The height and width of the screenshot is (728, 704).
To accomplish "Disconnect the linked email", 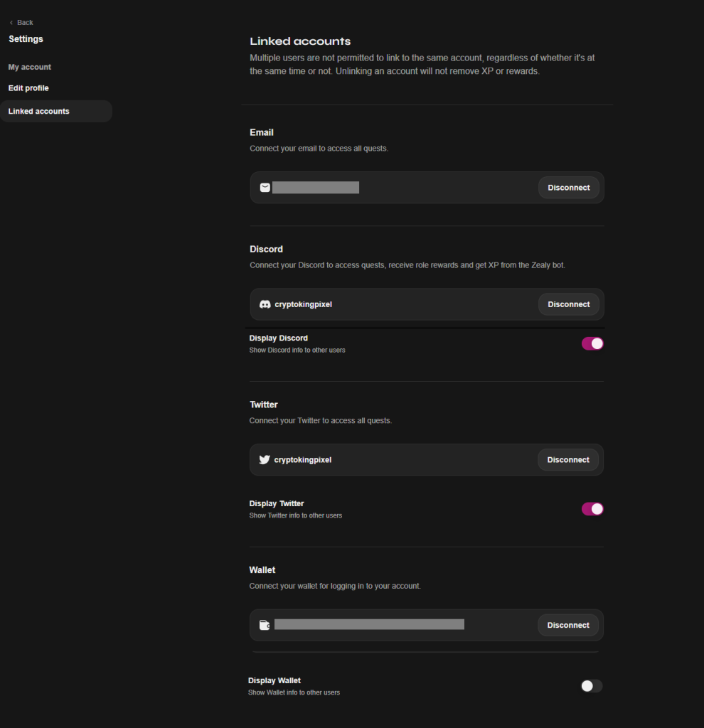I will [568, 188].
